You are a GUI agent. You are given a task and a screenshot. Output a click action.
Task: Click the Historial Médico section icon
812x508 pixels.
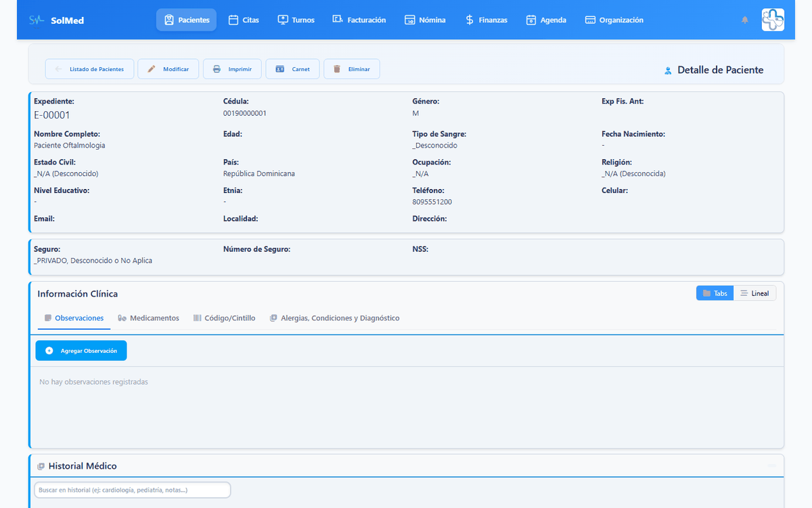coord(41,466)
